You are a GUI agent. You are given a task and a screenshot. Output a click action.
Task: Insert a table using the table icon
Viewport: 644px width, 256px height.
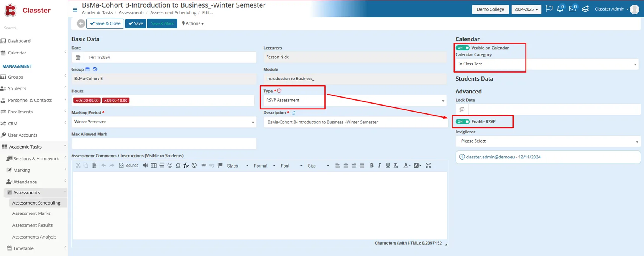point(154,165)
